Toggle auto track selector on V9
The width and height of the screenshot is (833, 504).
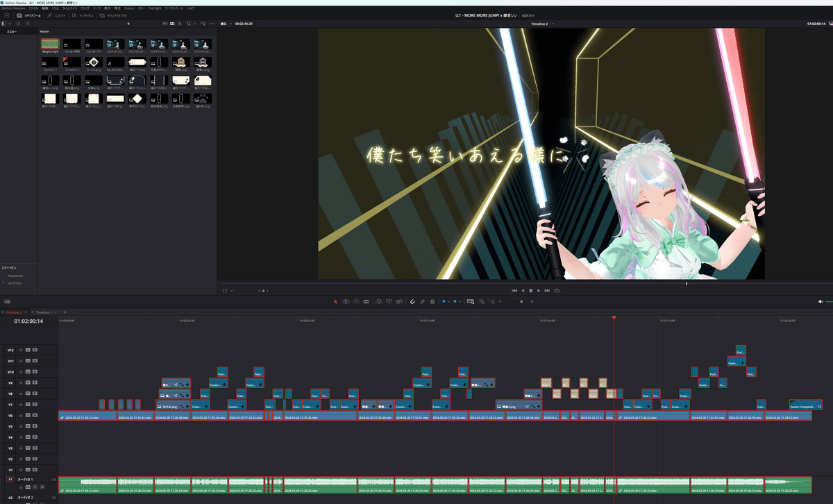tap(28, 383)
